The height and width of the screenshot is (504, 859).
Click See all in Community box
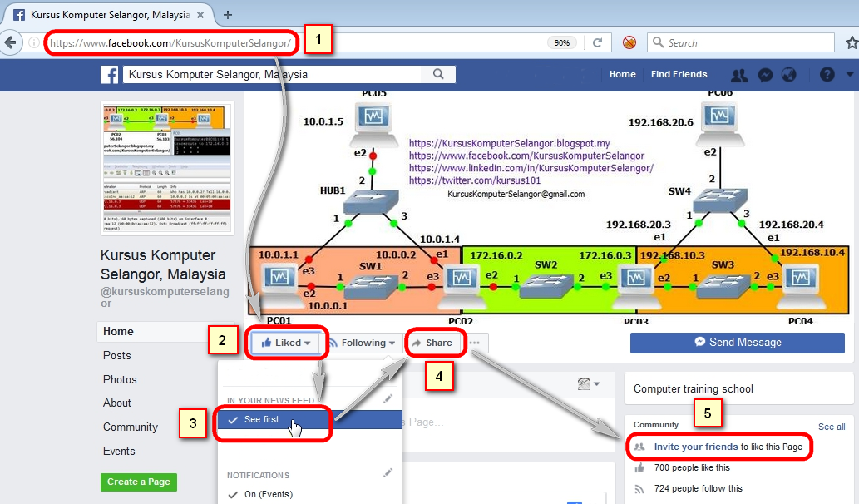point(832,427)
